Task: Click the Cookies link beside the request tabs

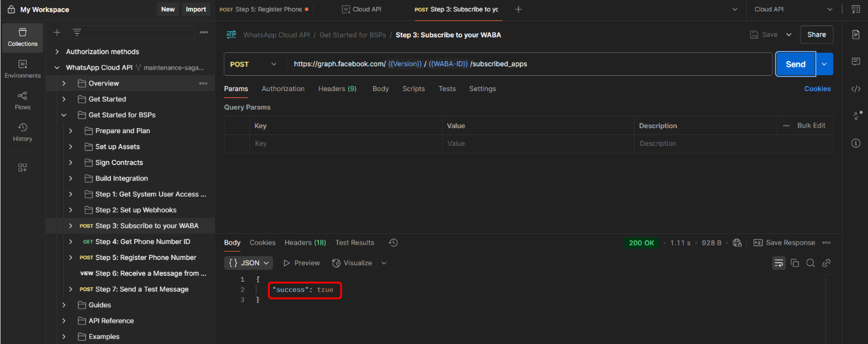Action: pos(817,89)
